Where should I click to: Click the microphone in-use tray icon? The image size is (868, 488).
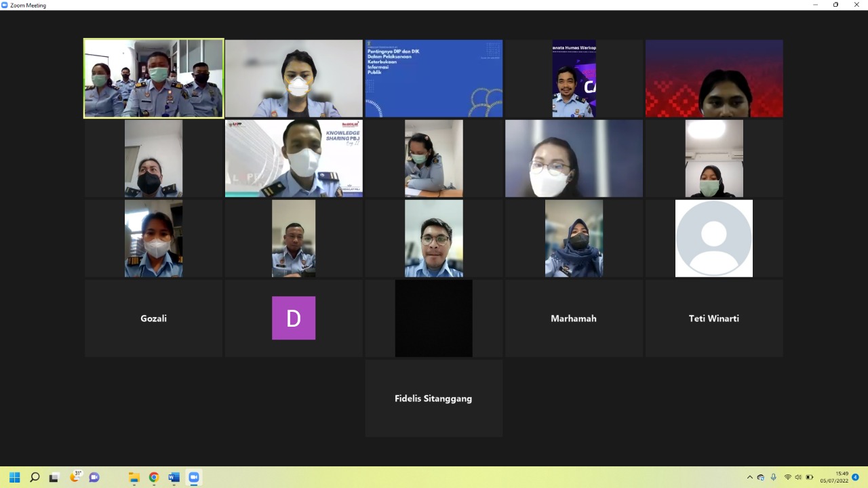click(773, 477)
